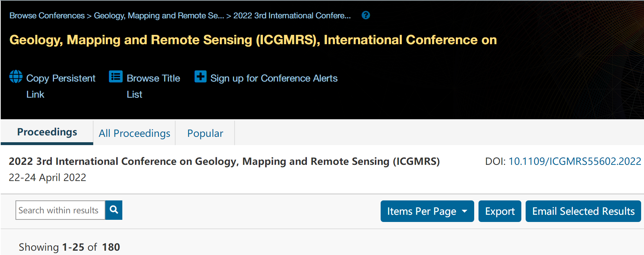Open the Geology, Mapping and Remote Se... breadcrumb

pos(159,16)
